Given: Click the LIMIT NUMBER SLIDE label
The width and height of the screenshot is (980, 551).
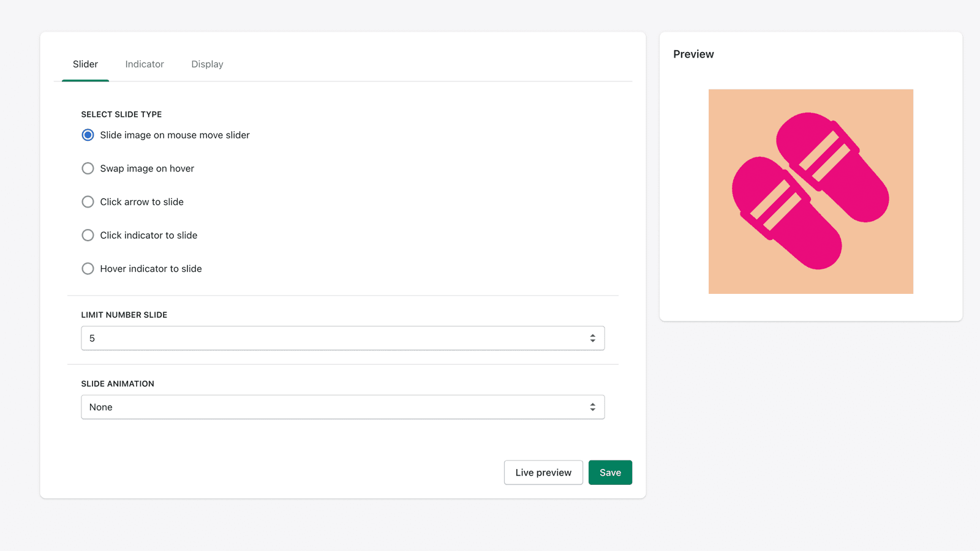Looking at the screenshot, I should pyautogui.click(x=124, y=315).
